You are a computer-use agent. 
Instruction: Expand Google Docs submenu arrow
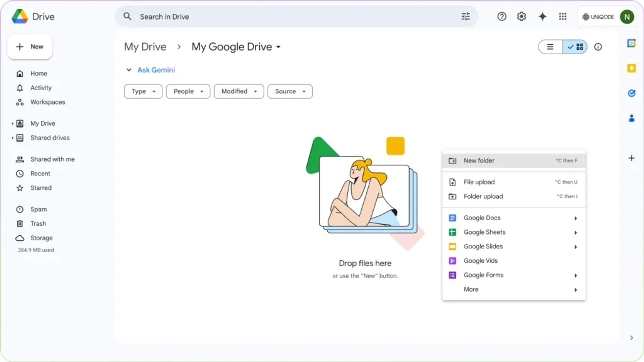pos(576,218)
